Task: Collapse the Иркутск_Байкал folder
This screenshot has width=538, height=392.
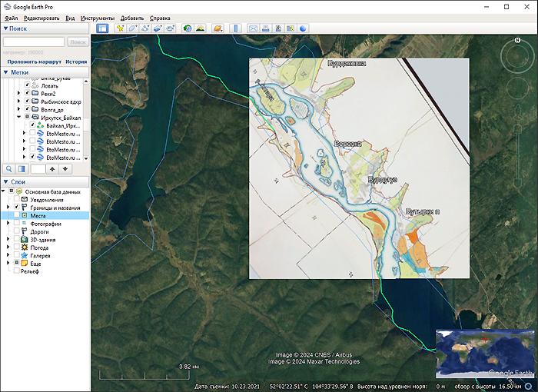Action: tap(19, 118)
